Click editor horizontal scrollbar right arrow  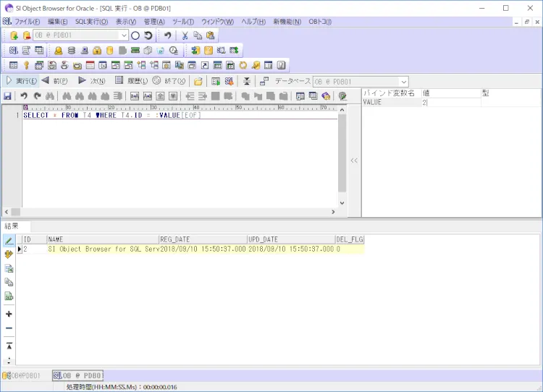(333, 212)
